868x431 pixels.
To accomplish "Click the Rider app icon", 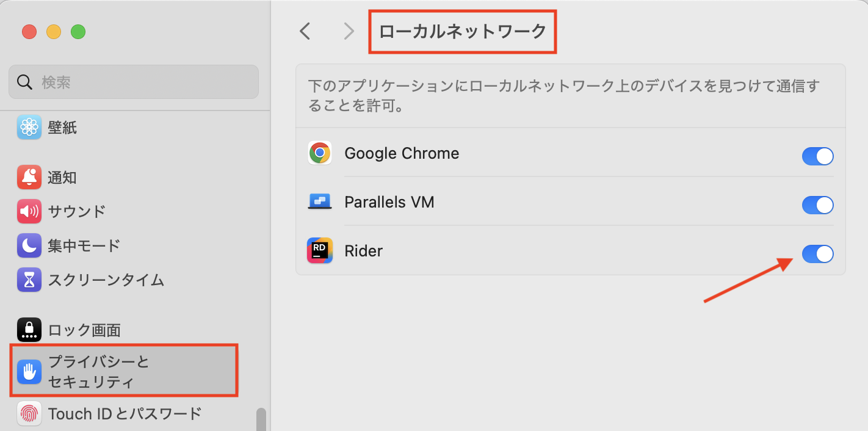I will 320,250.
